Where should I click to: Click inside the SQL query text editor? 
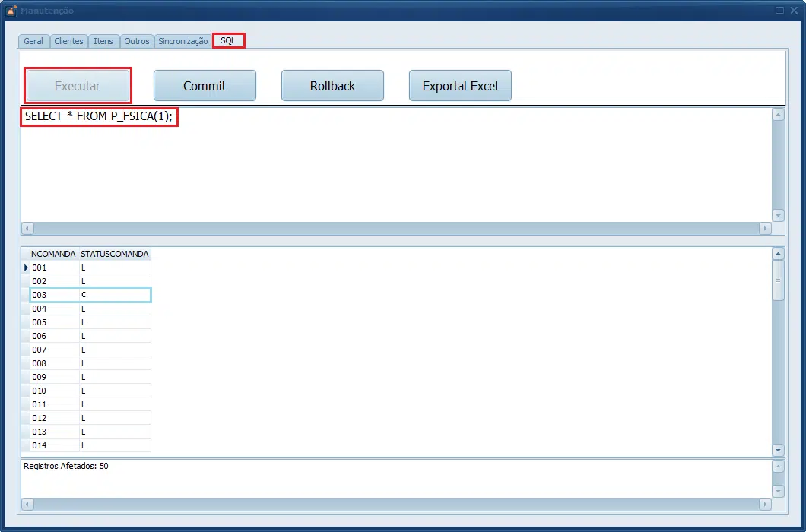click(396, 164)
